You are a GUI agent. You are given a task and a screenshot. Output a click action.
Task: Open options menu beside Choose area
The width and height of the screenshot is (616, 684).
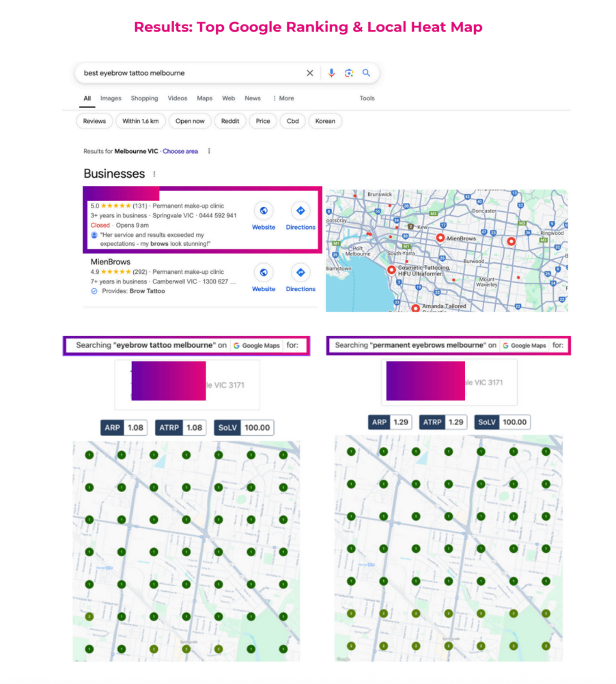coord(209,152)
